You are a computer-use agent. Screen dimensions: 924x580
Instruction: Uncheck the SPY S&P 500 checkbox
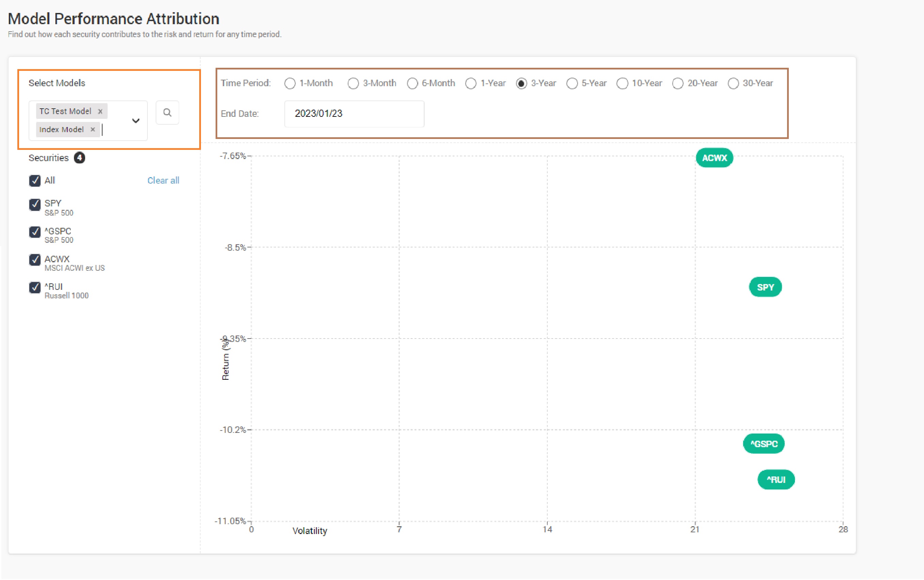click(x=35, y=204)
